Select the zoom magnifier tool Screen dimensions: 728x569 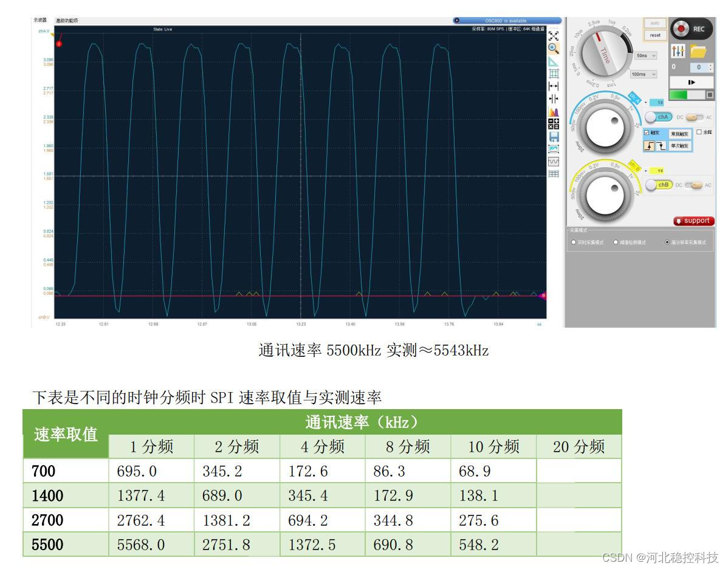pyautogui.click(x=554, y=48)
